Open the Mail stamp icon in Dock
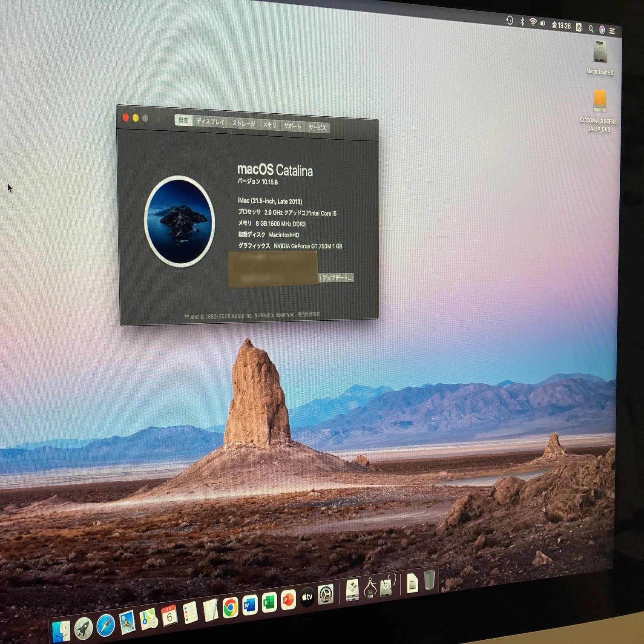Image resolution: width=644 pixels, height=644 pixels. (127, 622)
